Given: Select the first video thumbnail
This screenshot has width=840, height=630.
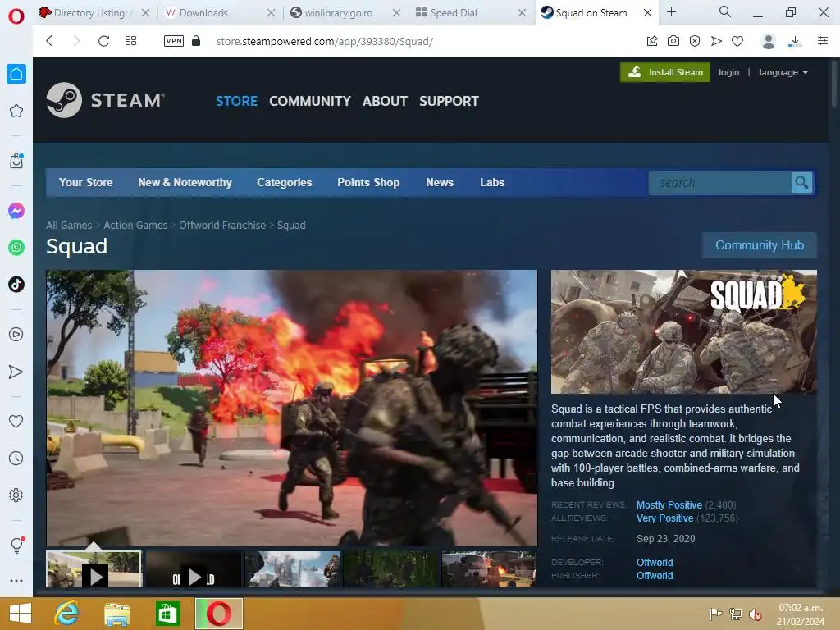Looking at the screenshot, I should pos(94,569).
